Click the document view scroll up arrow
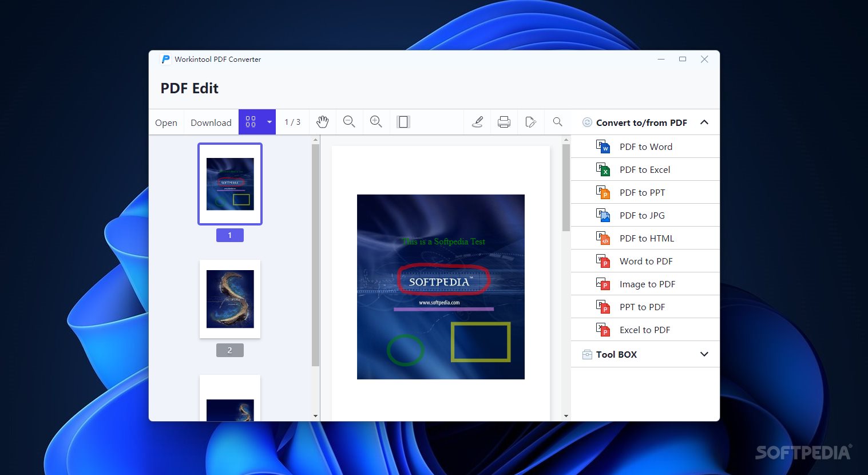 [x=566, y=140]
